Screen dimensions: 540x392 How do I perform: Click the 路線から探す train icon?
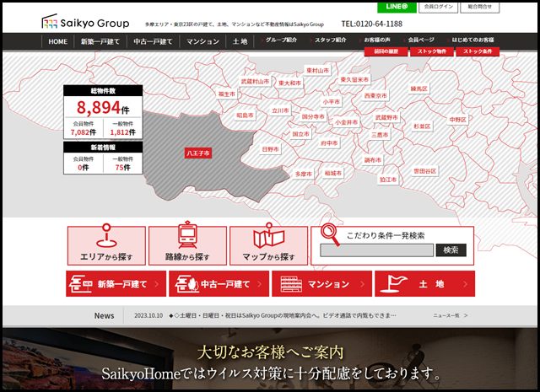click(187, 234)
